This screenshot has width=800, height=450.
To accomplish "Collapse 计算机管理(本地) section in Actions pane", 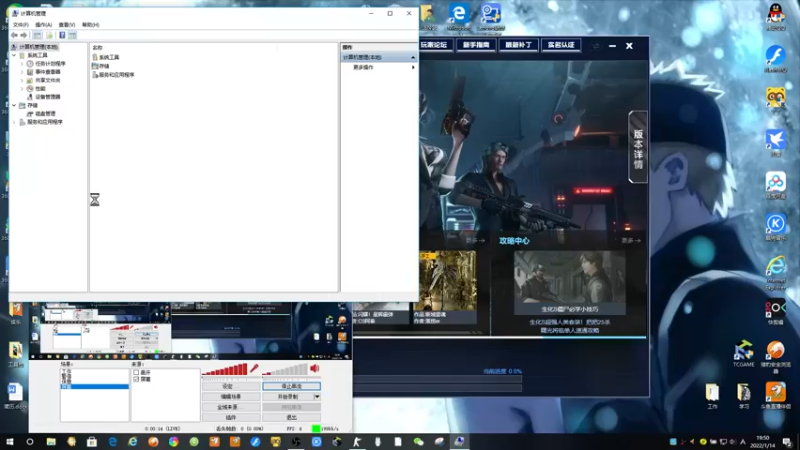I will [413, 58].
